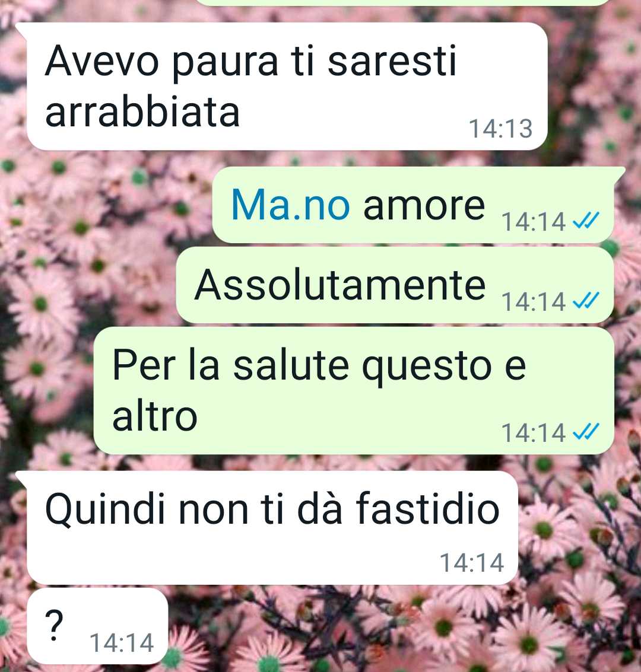Tap the 14:14 timestamp under "fastidio" message

tap(472, 563)
